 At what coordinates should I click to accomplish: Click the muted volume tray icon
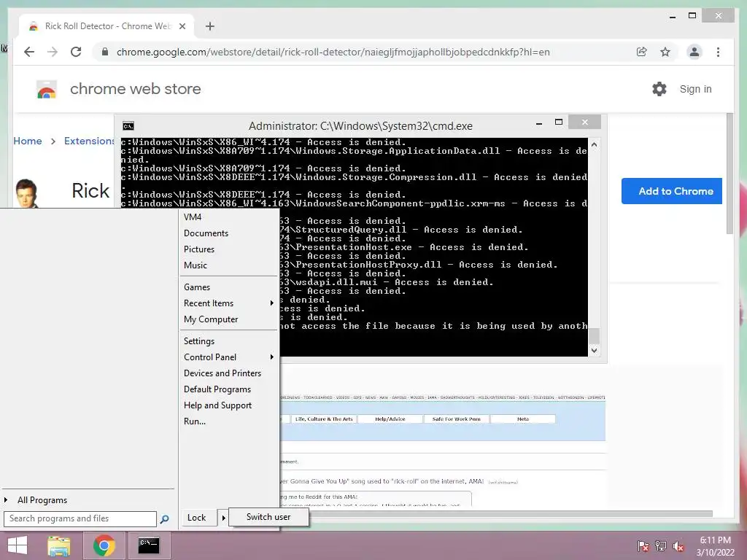tap(678, 546)
